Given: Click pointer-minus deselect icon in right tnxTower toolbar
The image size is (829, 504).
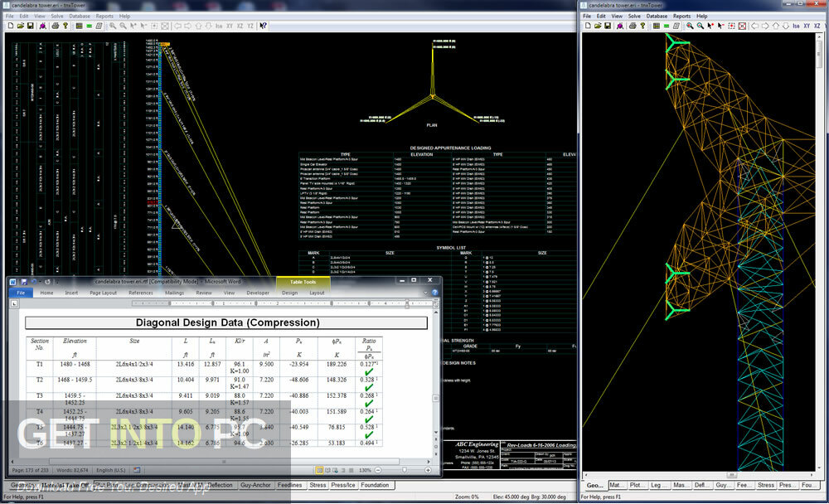Looking at the screenshot, I should 720,26.
